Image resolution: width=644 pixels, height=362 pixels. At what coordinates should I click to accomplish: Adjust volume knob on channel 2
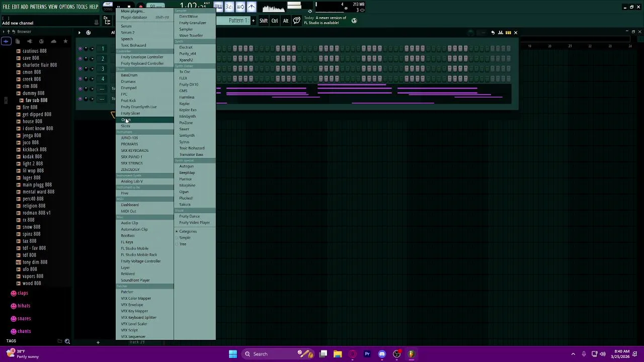92,59
